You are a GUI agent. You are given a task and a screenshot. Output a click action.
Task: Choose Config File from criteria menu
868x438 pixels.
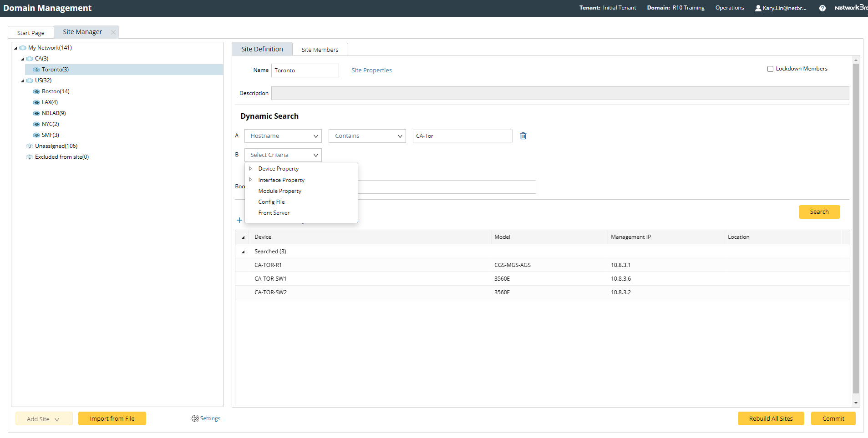[x=271, y=202]
